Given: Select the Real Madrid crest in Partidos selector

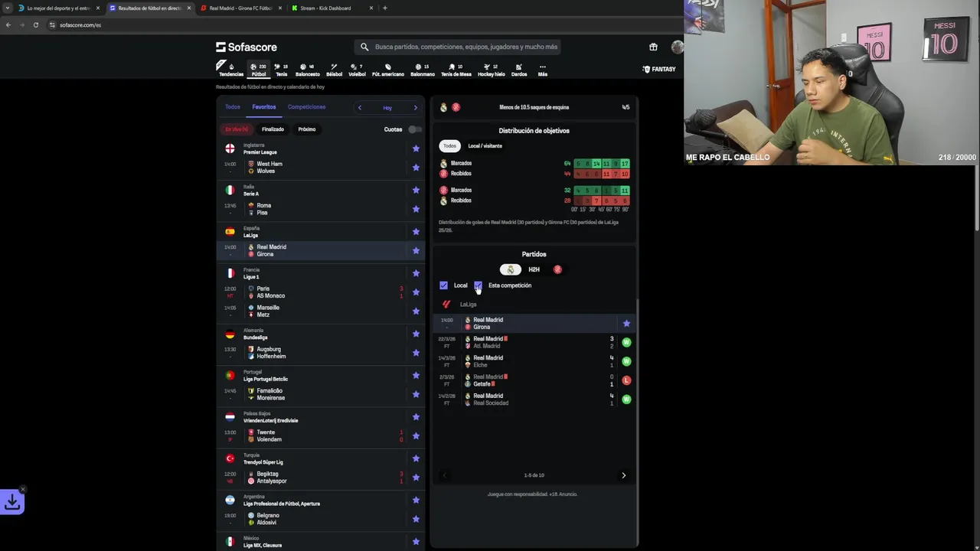Looking at the screenshot, I should pyautogui.click(x=511, y=269).
